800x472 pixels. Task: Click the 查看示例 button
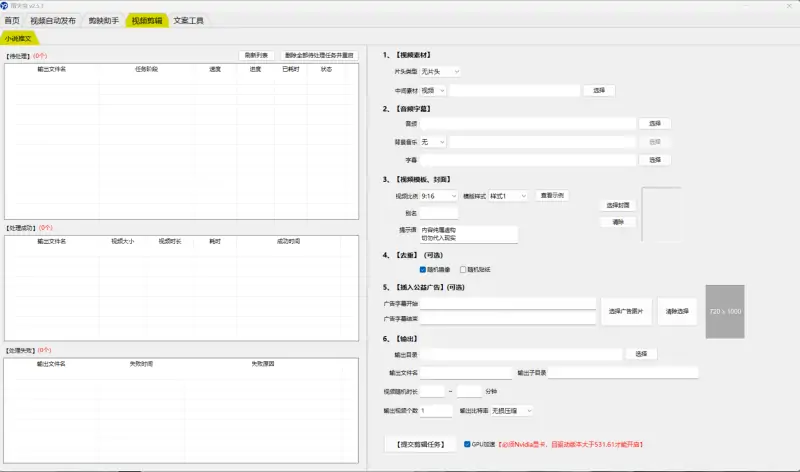click(551, 196)
